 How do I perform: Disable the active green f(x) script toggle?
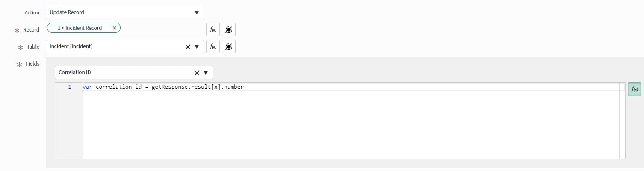click(635, 89)
